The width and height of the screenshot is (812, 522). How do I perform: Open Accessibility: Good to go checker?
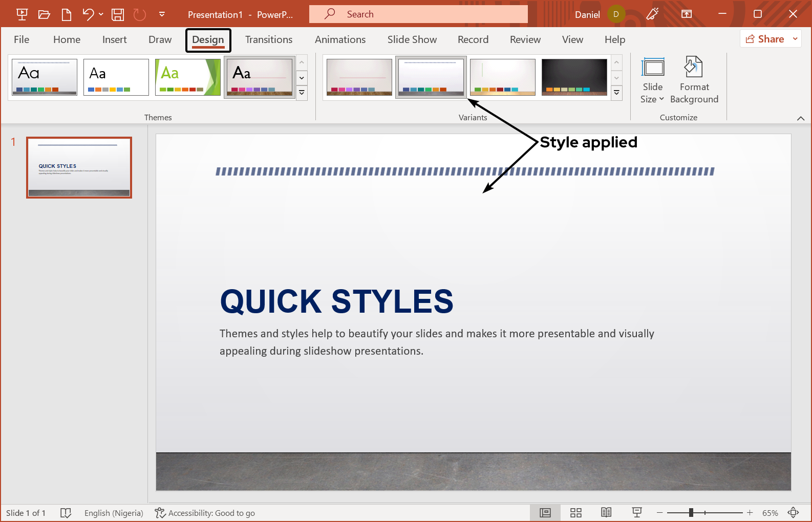205,513
